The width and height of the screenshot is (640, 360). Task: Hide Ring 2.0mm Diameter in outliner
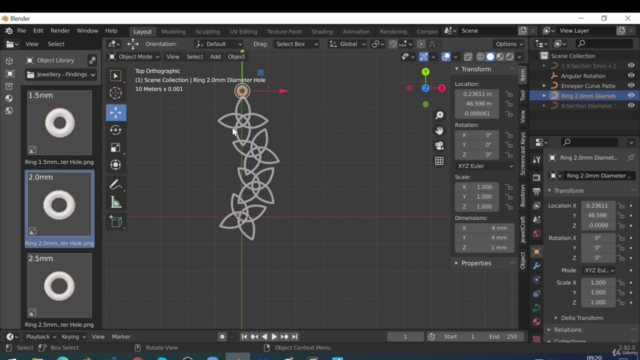tap(631, 96)
